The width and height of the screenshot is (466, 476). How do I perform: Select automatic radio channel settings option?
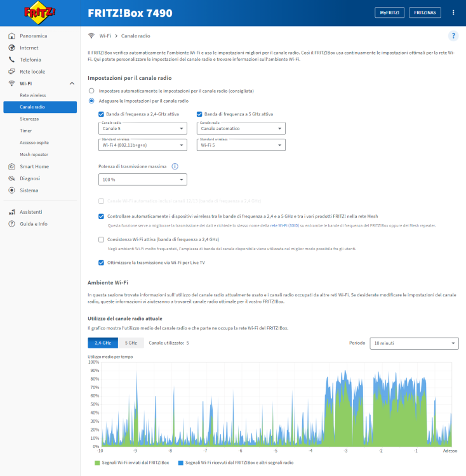pyautogui.click(x=91, y=91)
